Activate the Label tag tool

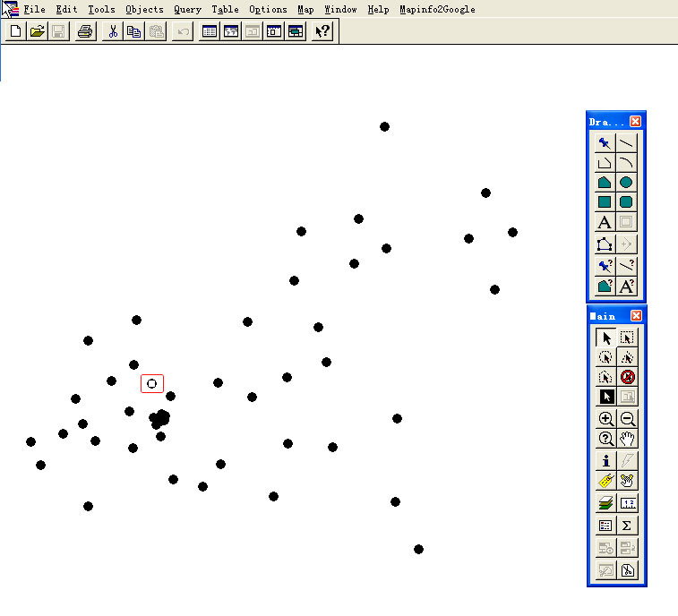605,481
